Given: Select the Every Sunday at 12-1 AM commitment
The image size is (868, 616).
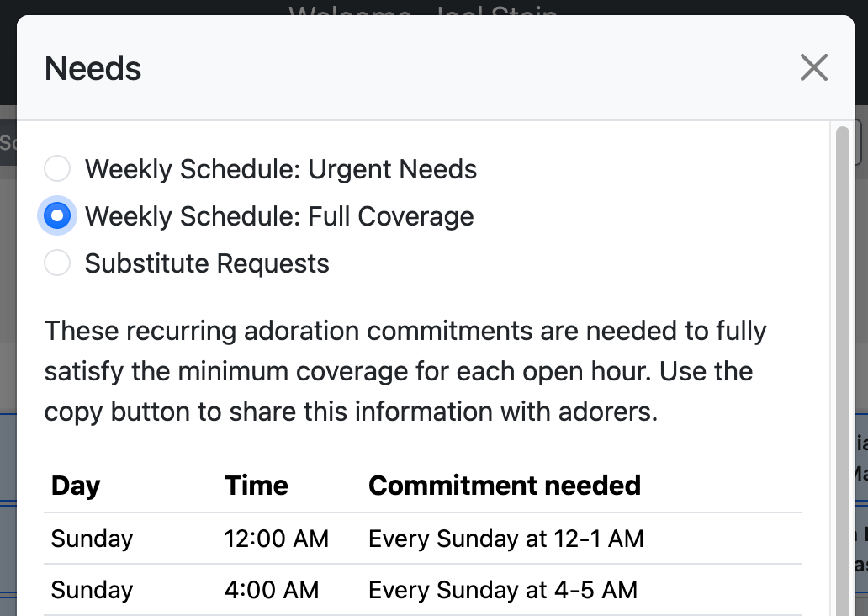Looking at the screenshot, I should pos(506,539).
